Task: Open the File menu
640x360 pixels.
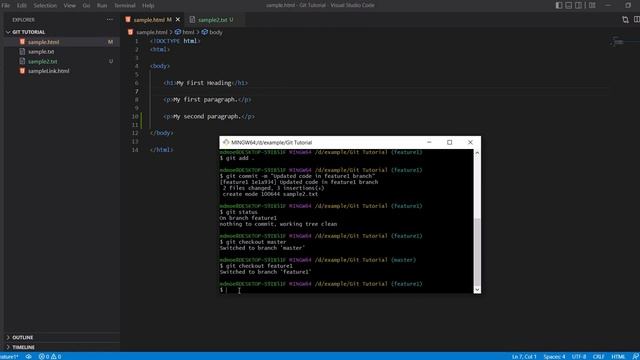Action: coord(6,5)
